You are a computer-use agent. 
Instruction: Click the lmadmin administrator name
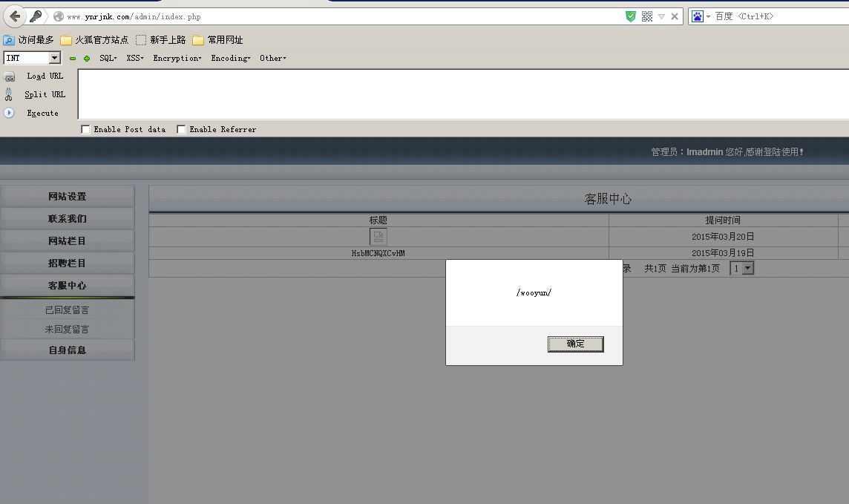[704, 152]
